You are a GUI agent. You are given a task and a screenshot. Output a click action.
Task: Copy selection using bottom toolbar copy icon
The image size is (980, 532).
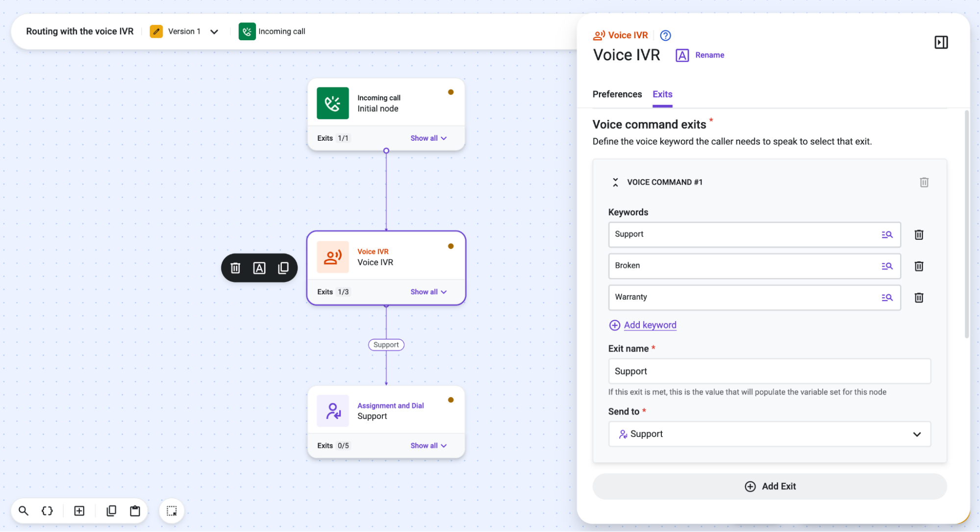[x=111, y=511]
